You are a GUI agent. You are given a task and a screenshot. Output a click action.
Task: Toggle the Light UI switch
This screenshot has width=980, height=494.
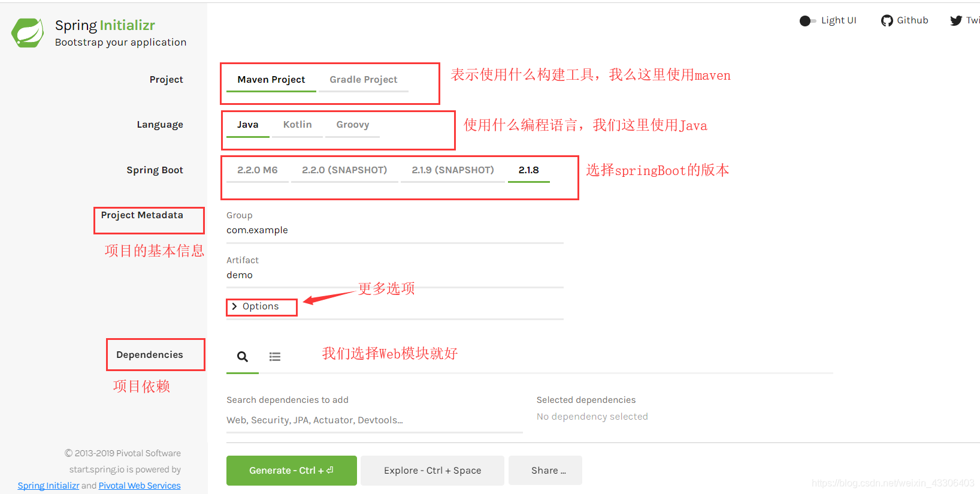tap(807, 21)
